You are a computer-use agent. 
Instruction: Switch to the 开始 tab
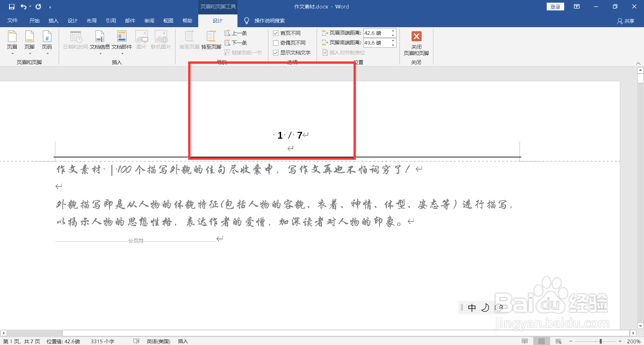pos(34,21)
